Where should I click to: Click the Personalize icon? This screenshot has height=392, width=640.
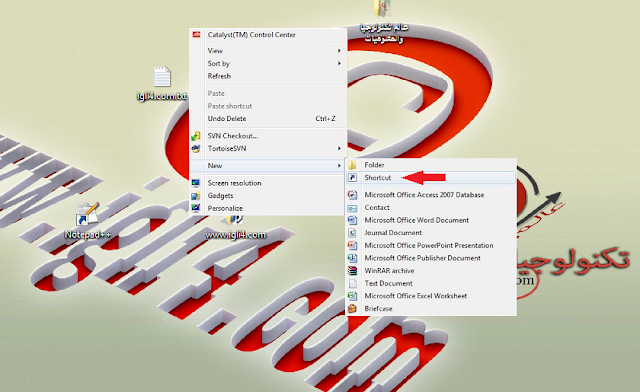pos(196,208)
